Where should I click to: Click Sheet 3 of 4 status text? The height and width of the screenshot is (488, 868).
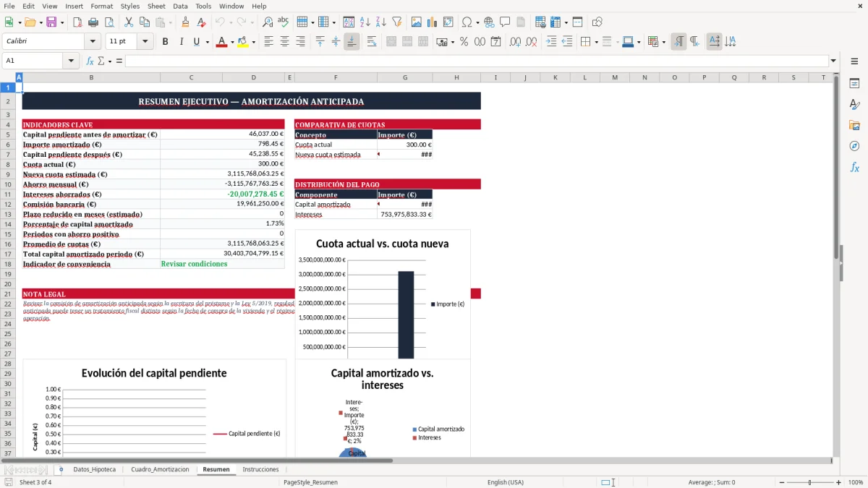coord(35,482)
